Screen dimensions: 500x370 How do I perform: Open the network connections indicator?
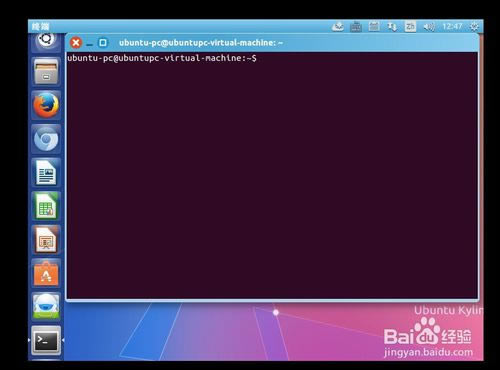click(392, 26)
